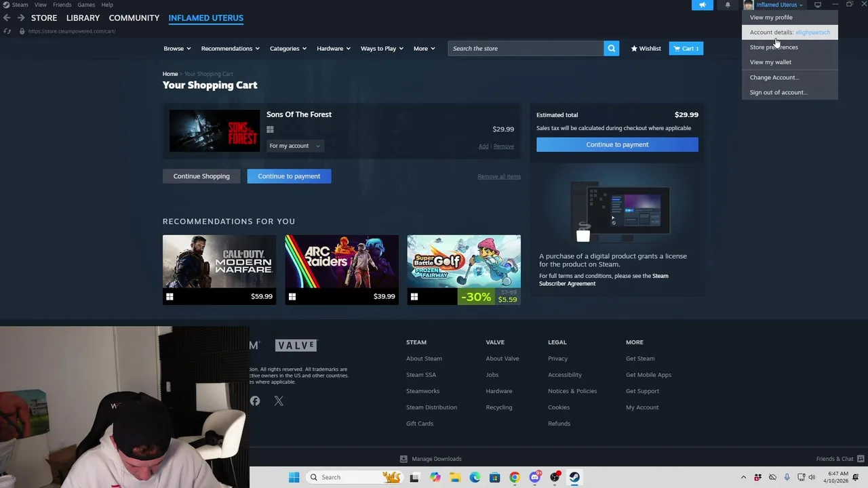This screenshot has width=868, height=488.
Task: Open Steam Subscriber Agreement link
Action: pos(604,280)
